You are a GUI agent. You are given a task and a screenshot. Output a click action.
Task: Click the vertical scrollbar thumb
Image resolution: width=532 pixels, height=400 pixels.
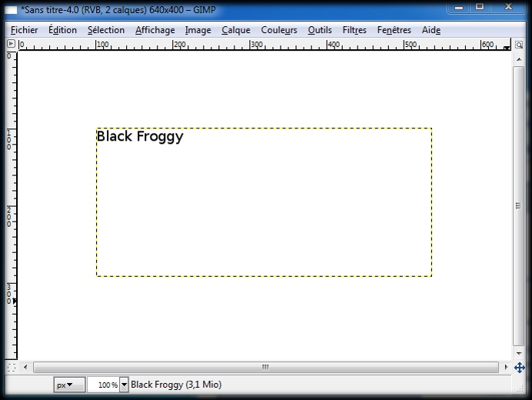519,206
